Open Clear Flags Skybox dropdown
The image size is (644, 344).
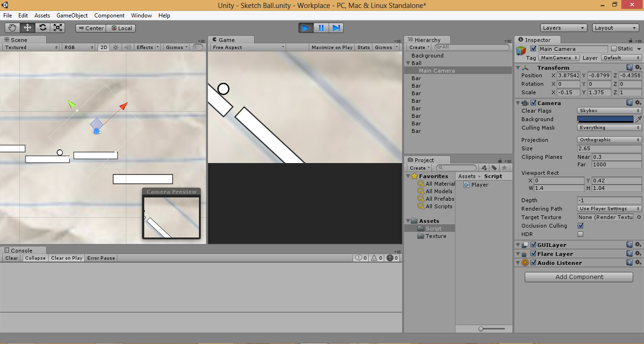(x=609, y=111)
